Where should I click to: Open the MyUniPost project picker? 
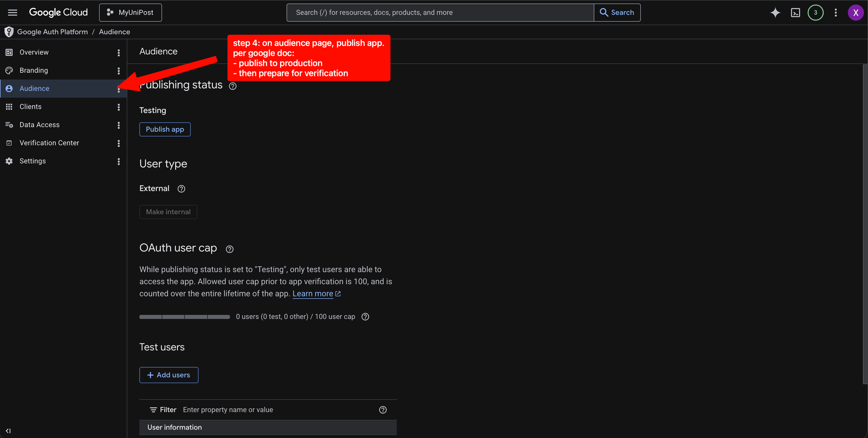pyautogui.click(x=130, y=13)
